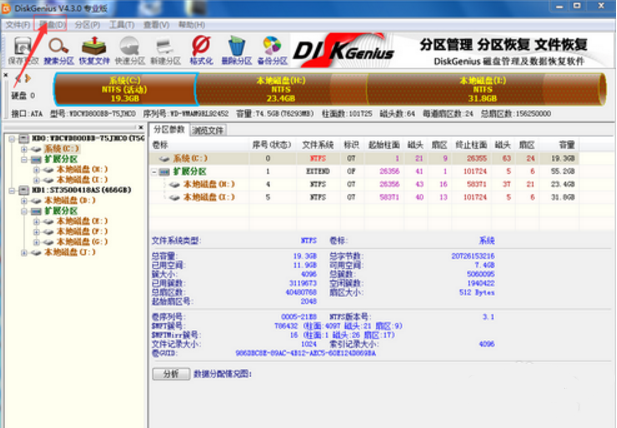Open the 文件(F) menu
Viewport: 617px width, 428px height.
pos(18,25)
